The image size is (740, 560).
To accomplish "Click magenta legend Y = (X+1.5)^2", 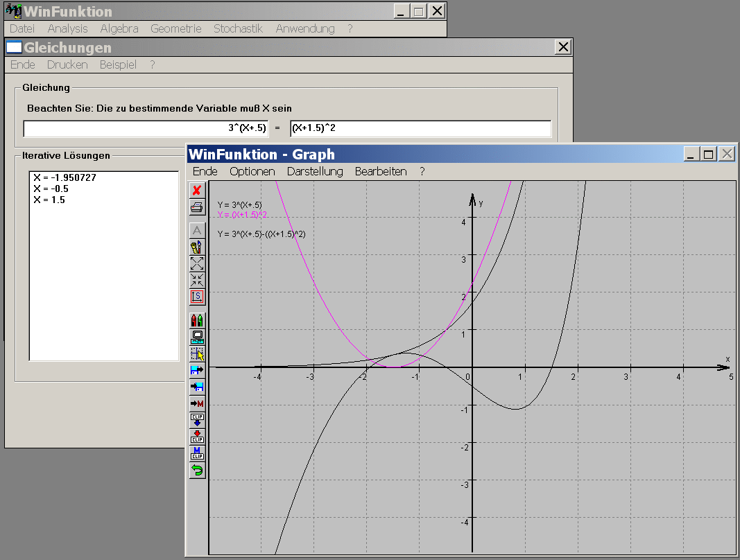I will point(242,215).
